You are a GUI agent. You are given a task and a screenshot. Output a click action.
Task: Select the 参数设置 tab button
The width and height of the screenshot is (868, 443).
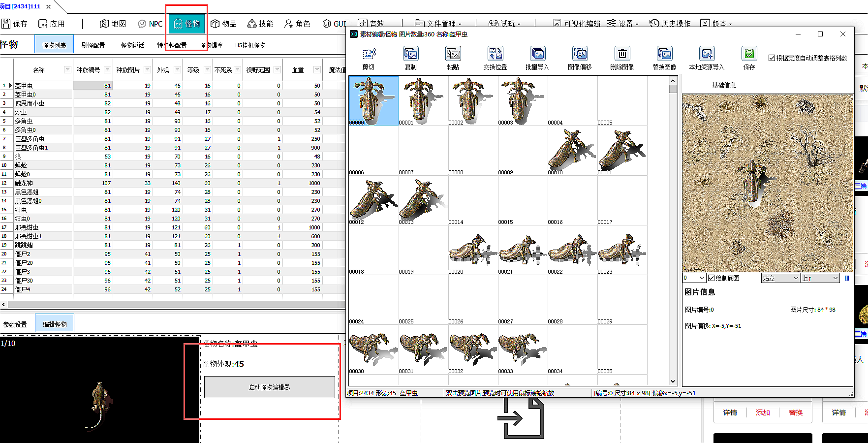pyautogui.click(x=15, y=324)
